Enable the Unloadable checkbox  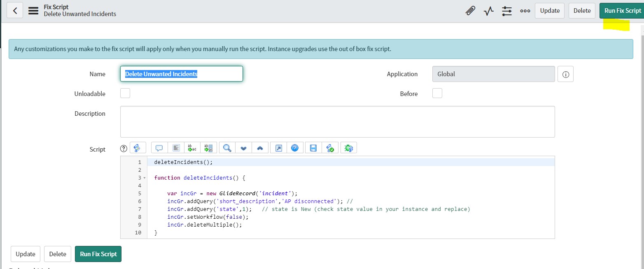125,93
